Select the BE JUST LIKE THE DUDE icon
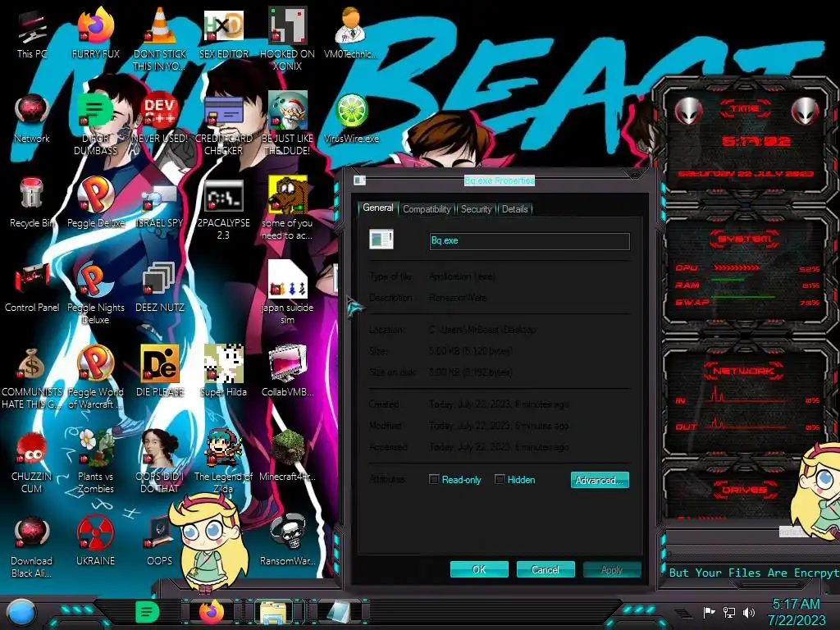 [288, 125]
